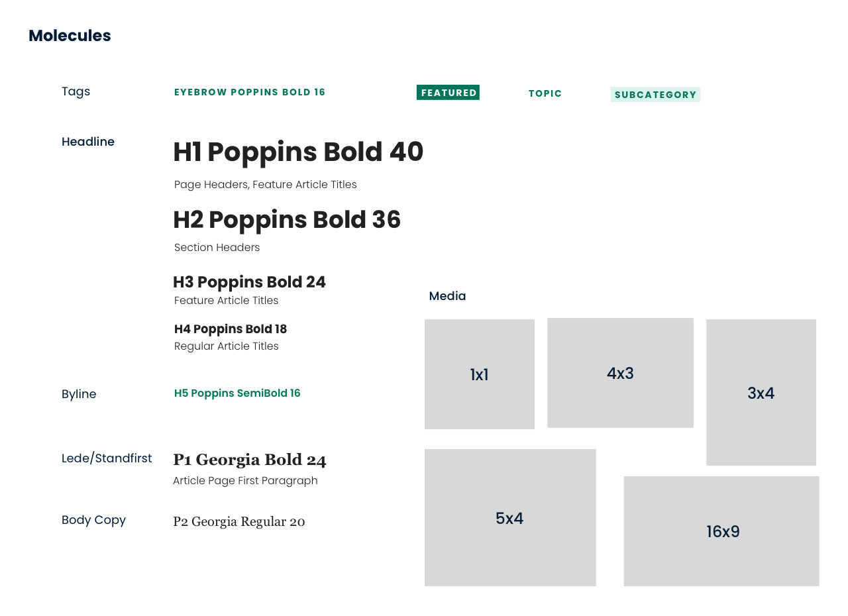Click the Media section label
This screenshot has width=848, height=616.
[x=447, y=296]
